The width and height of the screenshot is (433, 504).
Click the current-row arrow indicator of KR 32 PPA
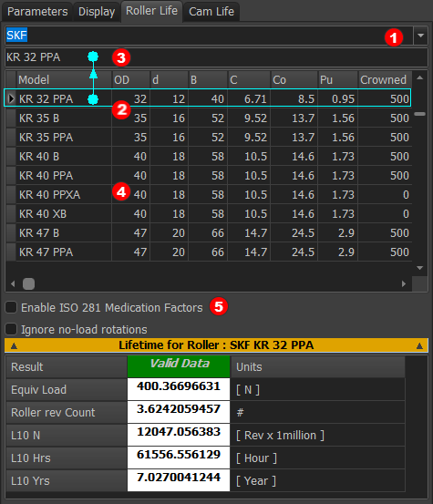(x=11, y=98)
